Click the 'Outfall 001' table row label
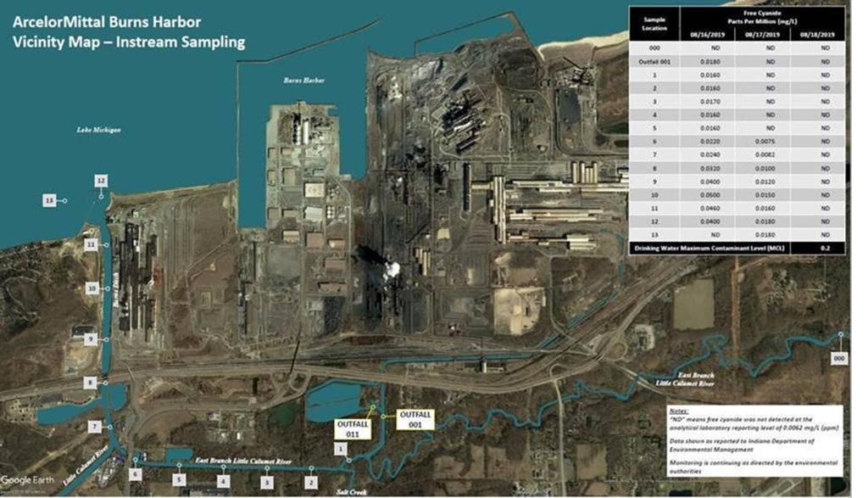Screen dimensions: 868x498 point(654,61)
